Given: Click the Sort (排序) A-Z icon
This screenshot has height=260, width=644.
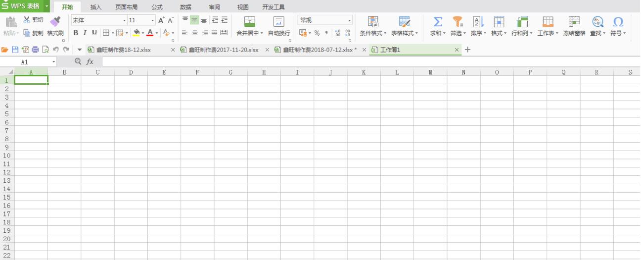Looking at the screenshot, I should tap(478, 21).
